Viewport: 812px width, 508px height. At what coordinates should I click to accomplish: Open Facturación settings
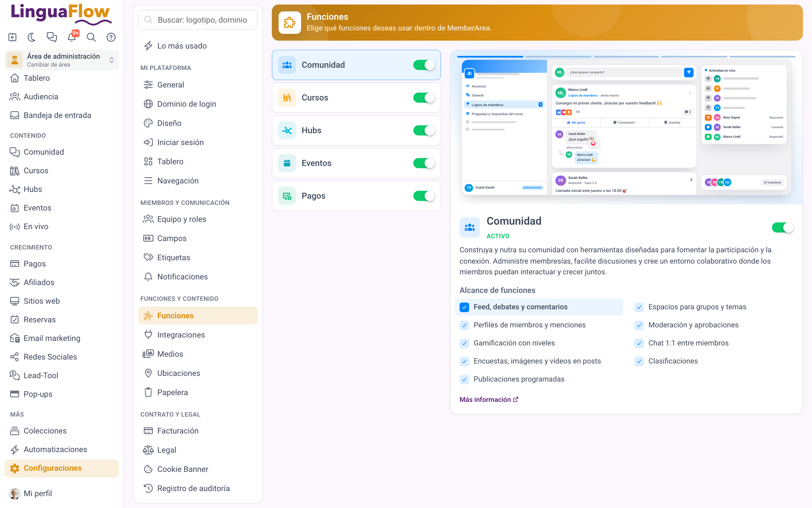point(198,431)
